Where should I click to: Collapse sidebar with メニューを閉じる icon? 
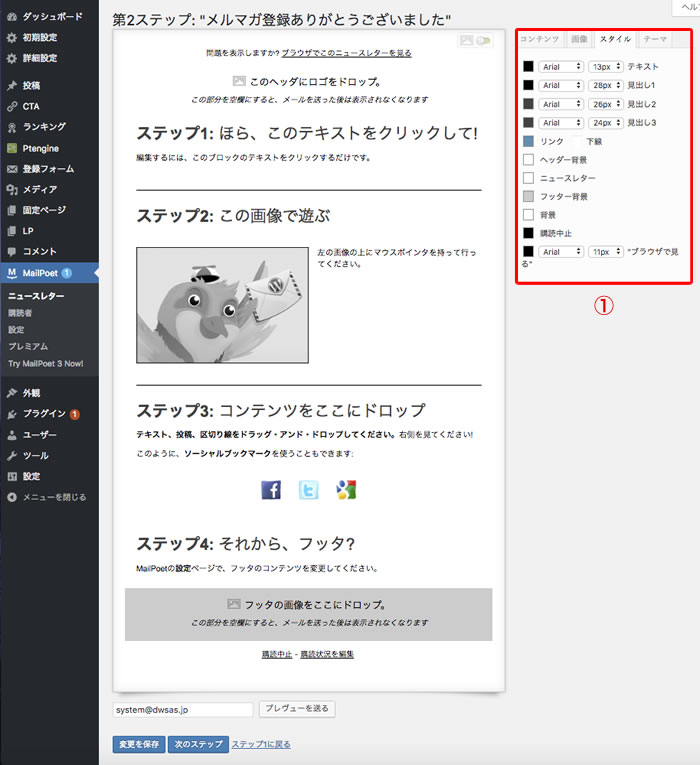click(12, 497)
